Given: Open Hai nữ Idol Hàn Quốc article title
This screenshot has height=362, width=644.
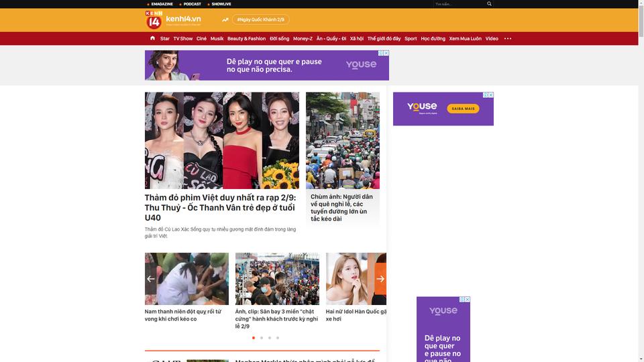Looking at the screenshot, I should (x=356, y=315).
